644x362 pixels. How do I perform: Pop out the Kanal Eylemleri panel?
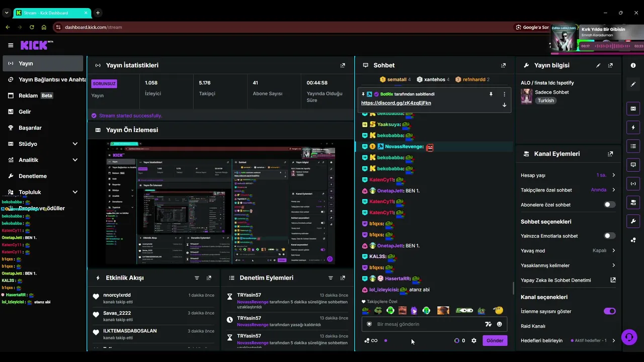tap(610, 154)
